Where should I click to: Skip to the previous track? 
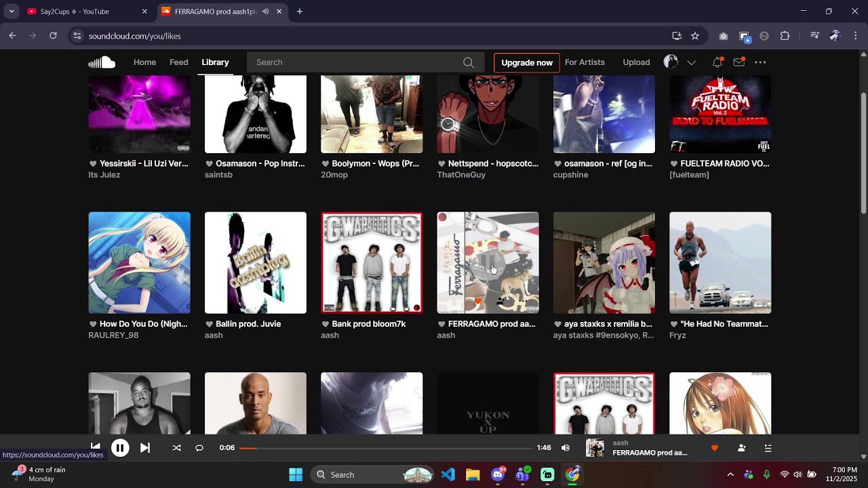tap(96, 448)
